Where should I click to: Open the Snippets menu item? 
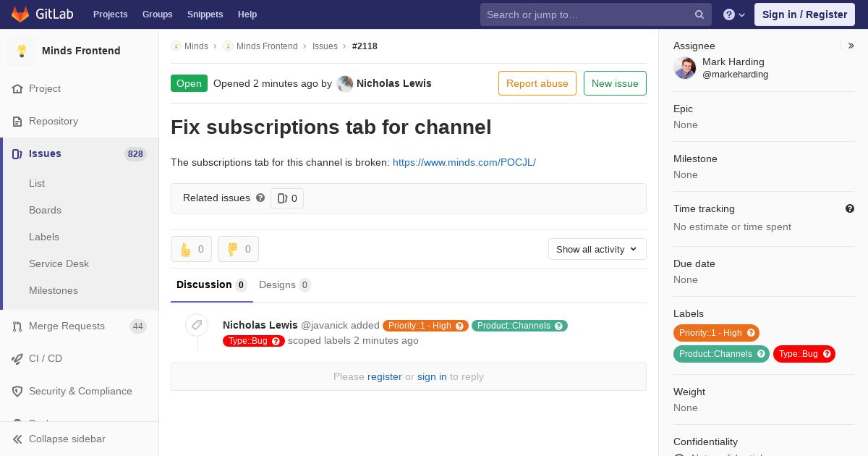click(x=205, y=14)
